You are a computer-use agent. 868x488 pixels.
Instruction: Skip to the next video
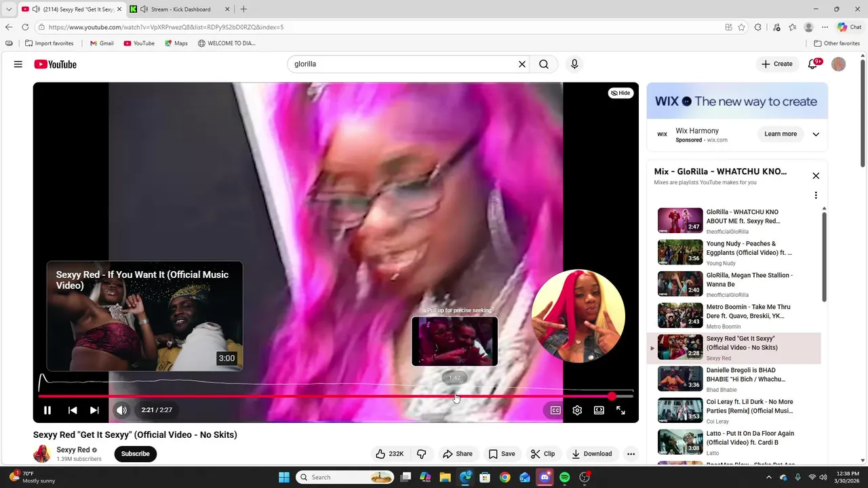pos(94,410)
